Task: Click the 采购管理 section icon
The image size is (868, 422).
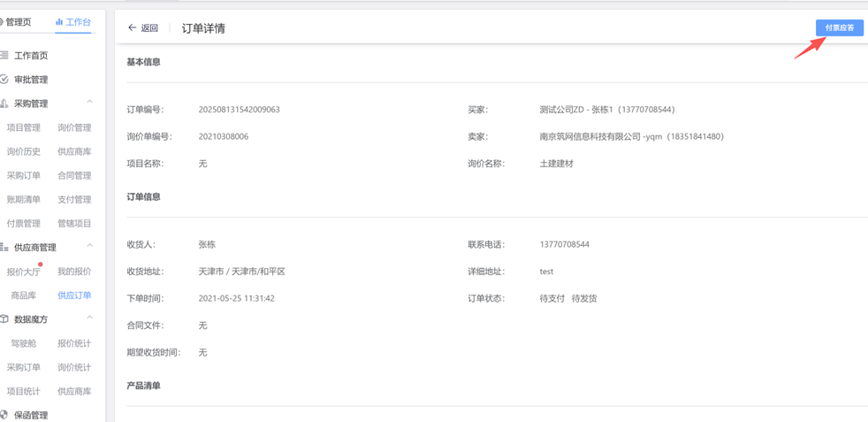Action: (4, 104)
